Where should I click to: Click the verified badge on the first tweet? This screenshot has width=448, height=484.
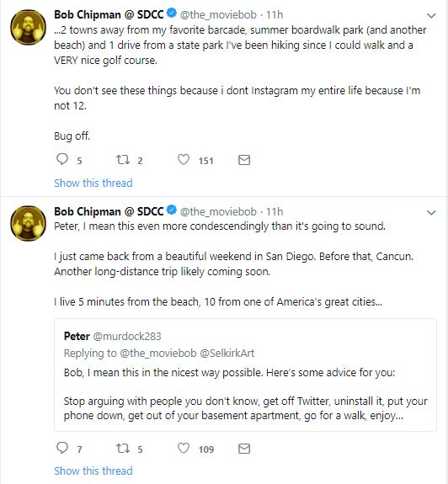171,13
